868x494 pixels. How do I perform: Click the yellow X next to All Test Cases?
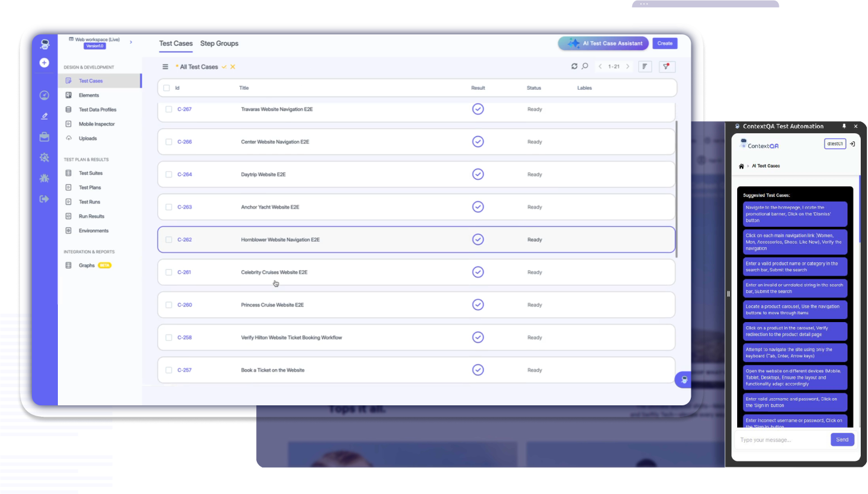coord(233,67)
